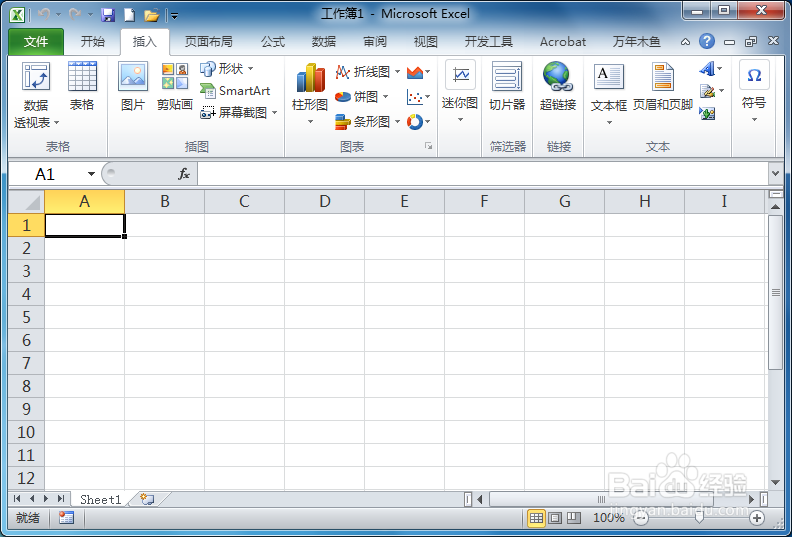Select row 5 header
Viewport: 792px width, 537px height.
(x=26, y=317)
